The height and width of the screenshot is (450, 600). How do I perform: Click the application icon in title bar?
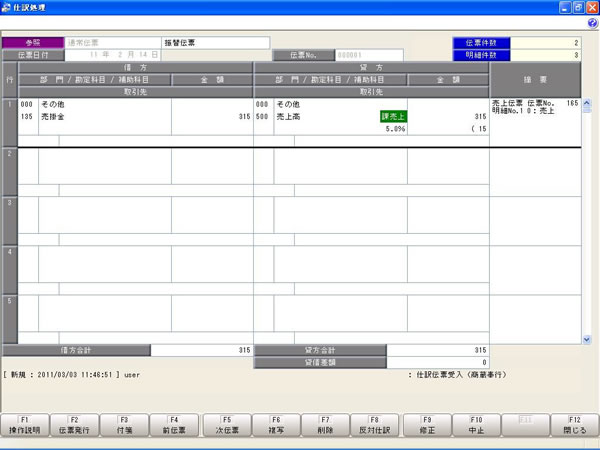[x=6, y=7]
